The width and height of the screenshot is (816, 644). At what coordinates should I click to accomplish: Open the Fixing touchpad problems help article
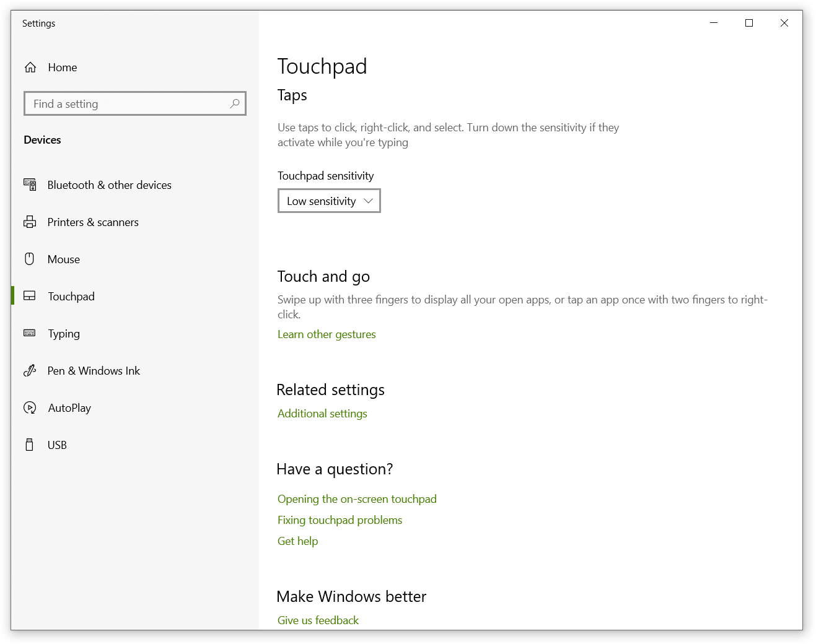click(340, 520)
